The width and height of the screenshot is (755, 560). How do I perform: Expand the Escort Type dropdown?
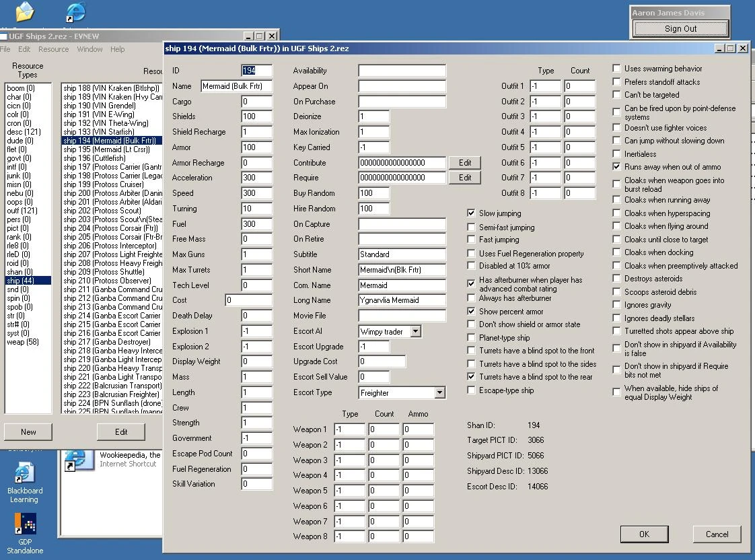pyautogui.click(x=439, y=393)
